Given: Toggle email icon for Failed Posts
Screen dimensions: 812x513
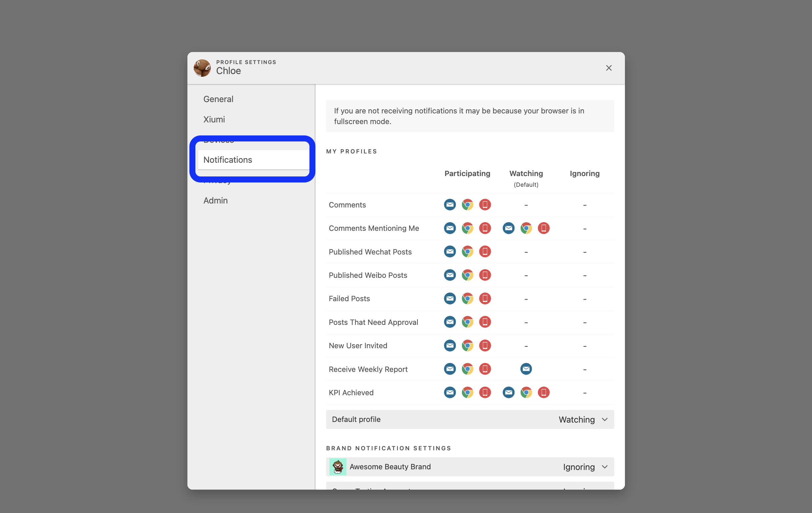Looking at the screenshot, I should tap(450, 299).
